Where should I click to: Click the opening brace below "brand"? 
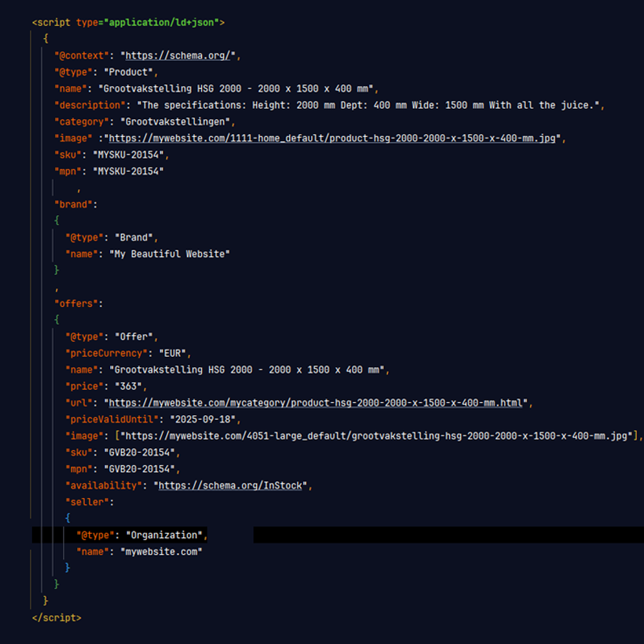[57, 221]
